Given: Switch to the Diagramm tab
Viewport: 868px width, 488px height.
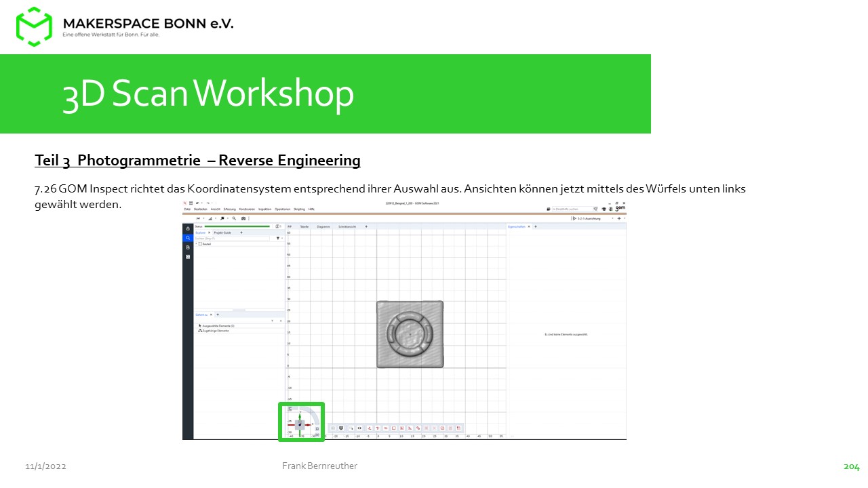Looking at the screenshot, I should (323, 226).
